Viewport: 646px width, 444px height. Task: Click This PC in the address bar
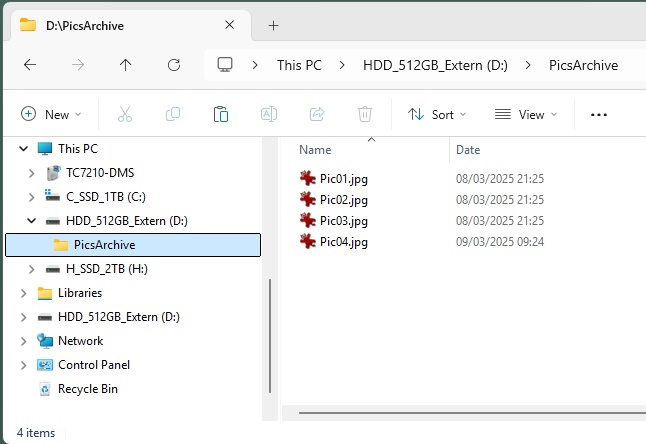pos(299,65)
